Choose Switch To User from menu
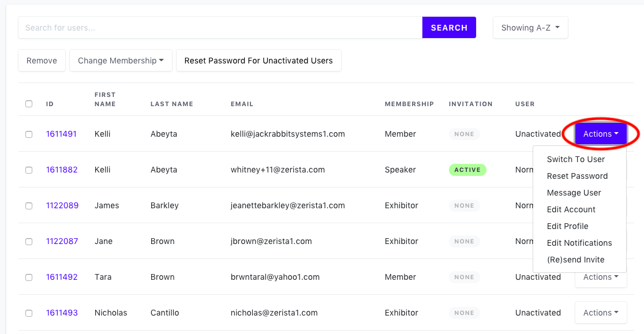Viewport: 644px width, 334px height. tap(575, 159)
